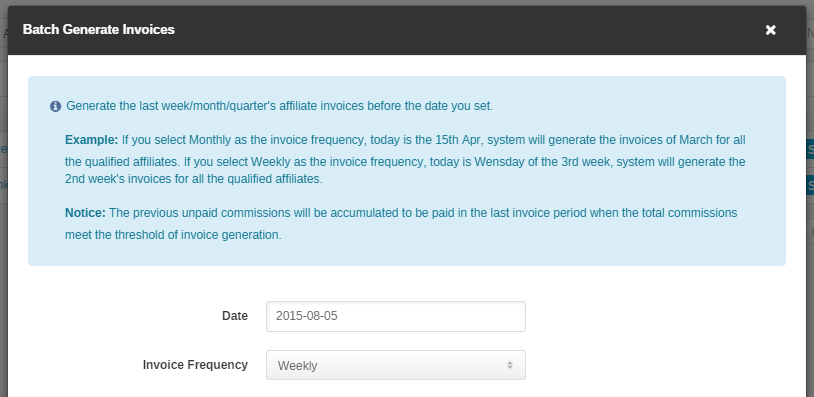Click the info icon in the blue notice
814x397 pixels.
(56, 106)
